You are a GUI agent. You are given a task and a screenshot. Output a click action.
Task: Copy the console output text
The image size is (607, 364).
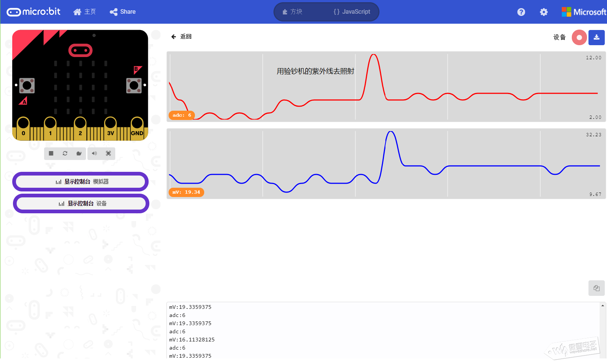(597, 288)
